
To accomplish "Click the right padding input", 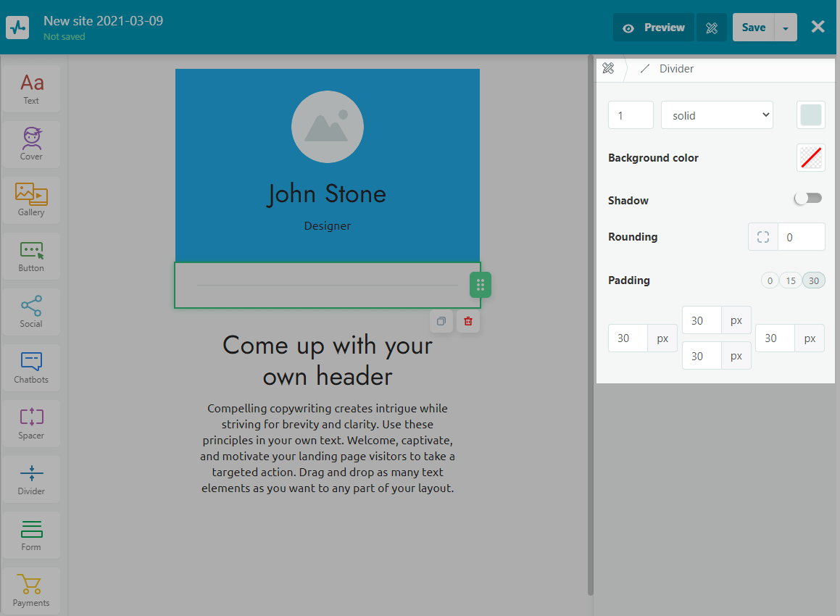I will point(775,338).
